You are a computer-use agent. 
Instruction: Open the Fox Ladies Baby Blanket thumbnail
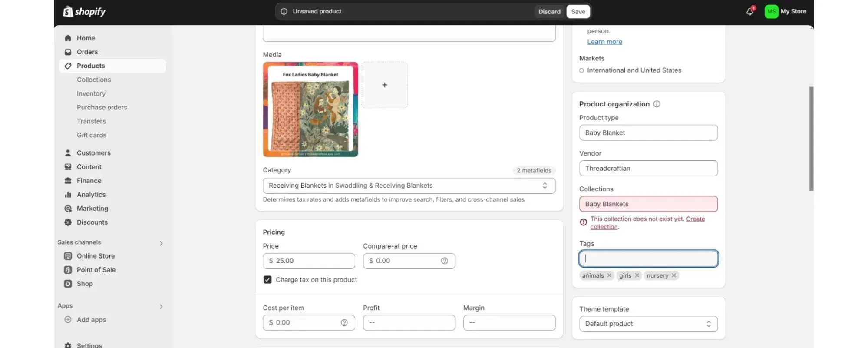310,109
